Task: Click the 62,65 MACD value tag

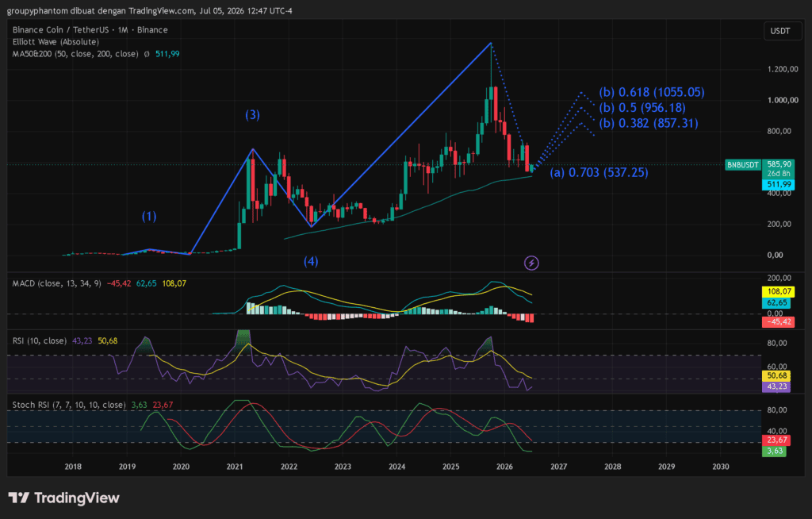Action: click(x=776, y=303)
